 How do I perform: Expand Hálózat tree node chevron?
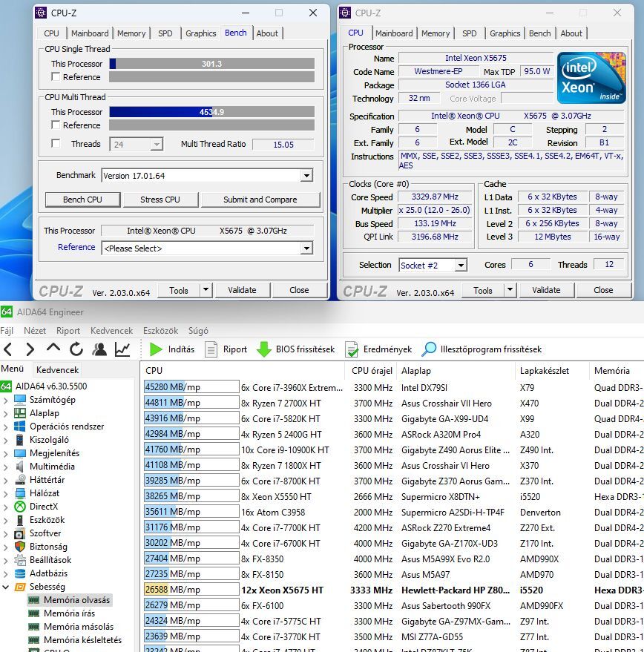click(x=6, y=493)
